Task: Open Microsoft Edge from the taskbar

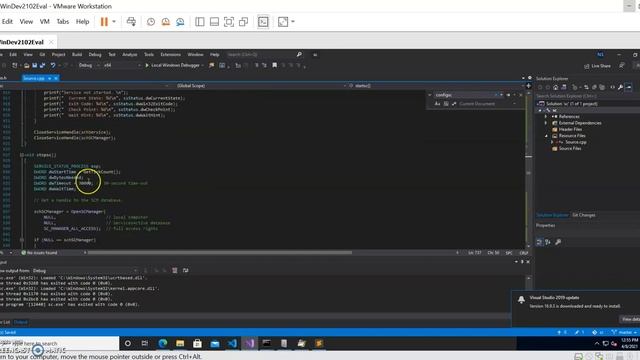Action: pyautogui.click(x=163, y=344)
